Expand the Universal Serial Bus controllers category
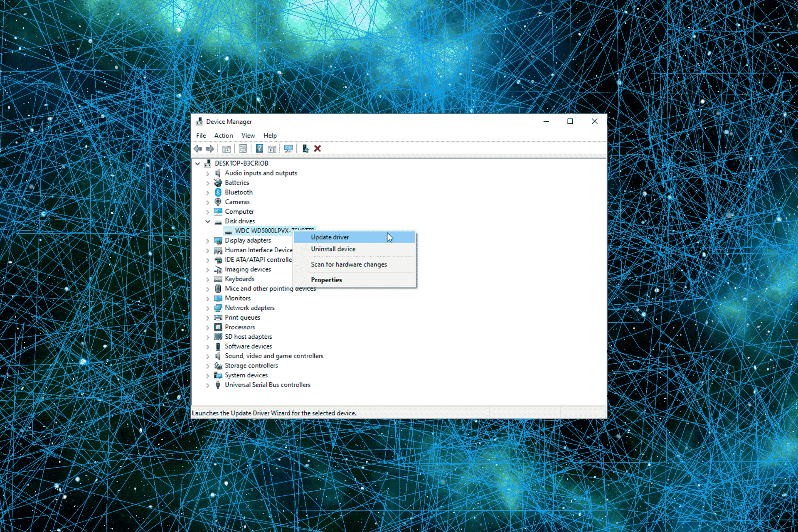This screenshot has height=532, width=798. pos(208,384)
